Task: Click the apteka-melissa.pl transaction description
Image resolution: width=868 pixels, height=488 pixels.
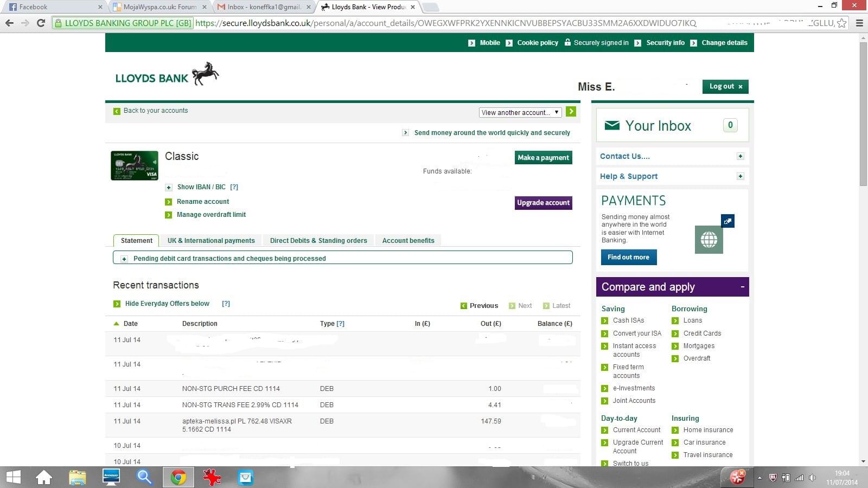Action: (x=237, y=425)
